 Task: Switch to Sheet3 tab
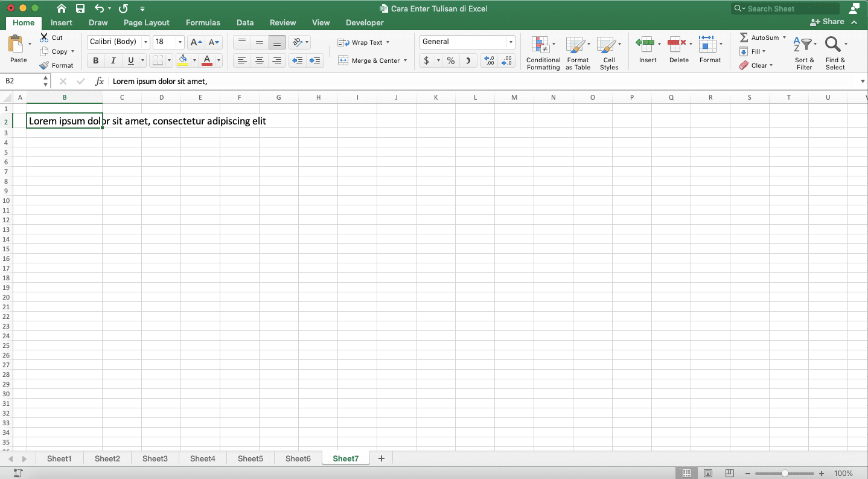coord(155,458)
